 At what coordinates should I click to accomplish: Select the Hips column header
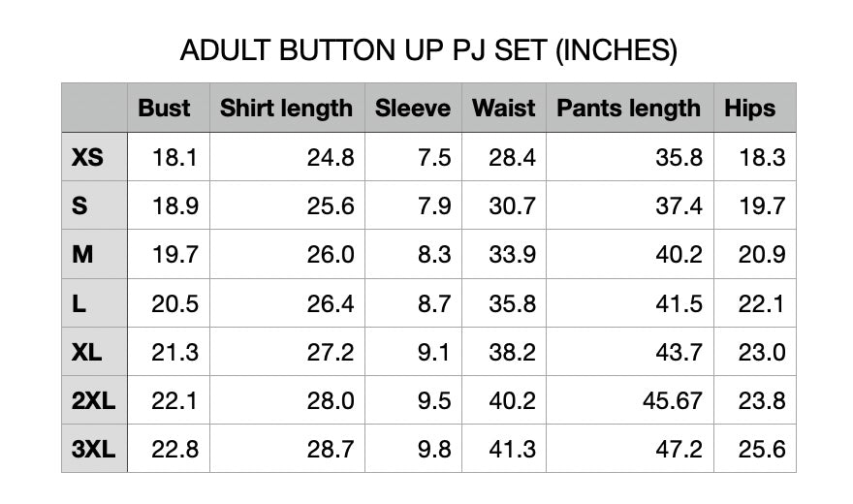click(x=750, y=108)
